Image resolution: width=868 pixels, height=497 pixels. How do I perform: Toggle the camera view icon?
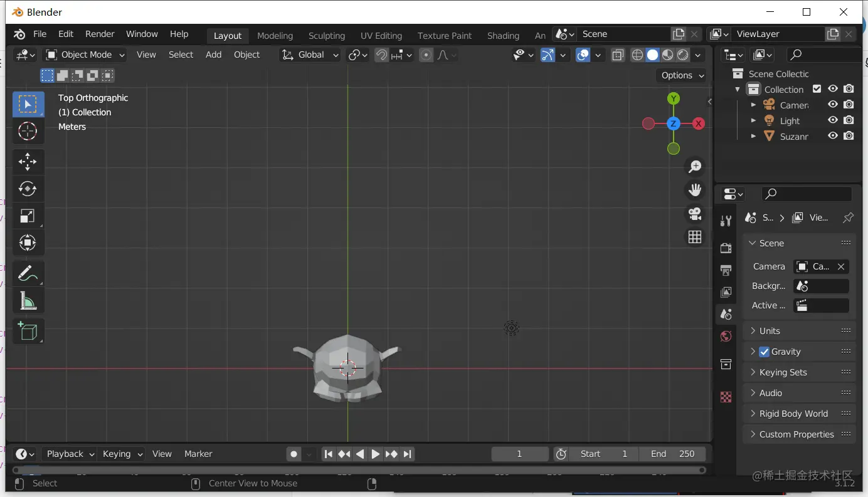(x=695, y=214)
